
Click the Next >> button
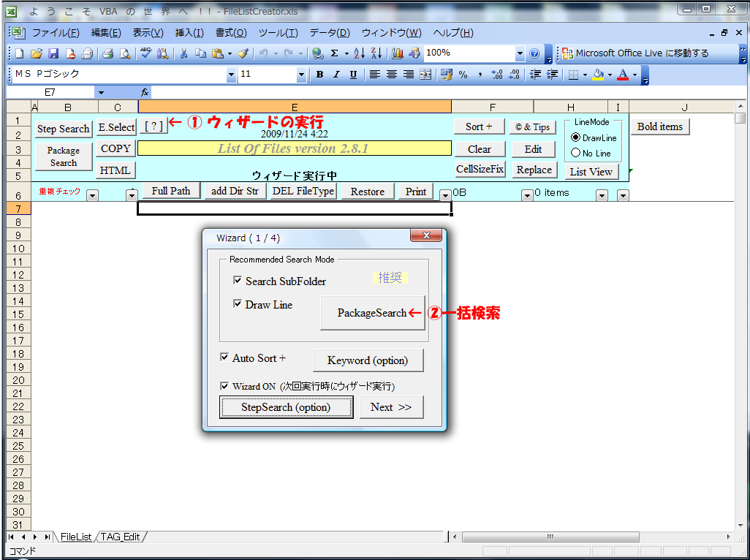pos(391,407)
